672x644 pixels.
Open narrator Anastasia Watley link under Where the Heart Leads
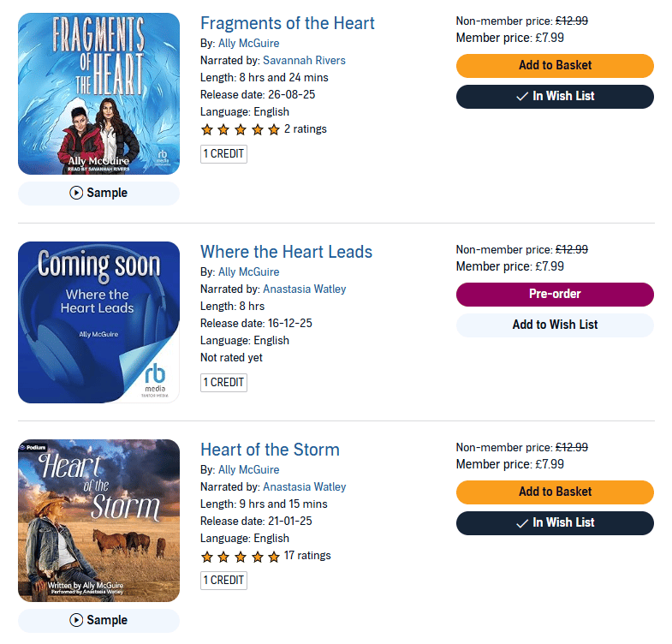[304, 289]
